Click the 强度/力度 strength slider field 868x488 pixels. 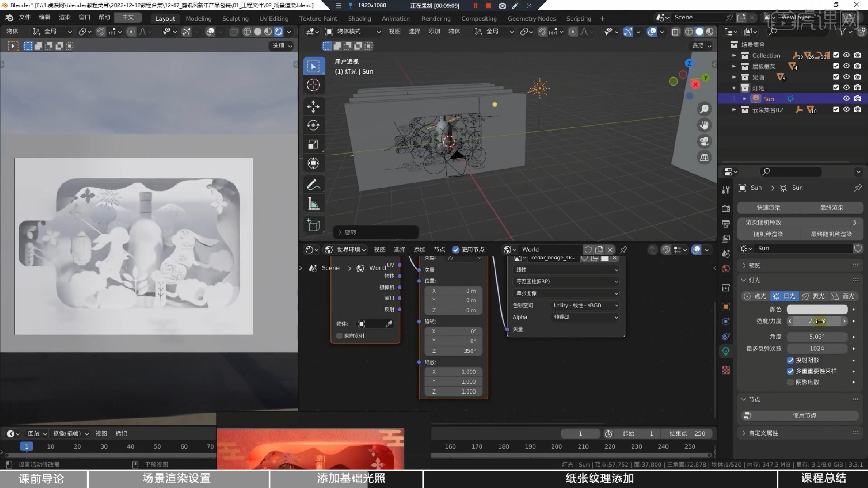click(x=817, y=321)
